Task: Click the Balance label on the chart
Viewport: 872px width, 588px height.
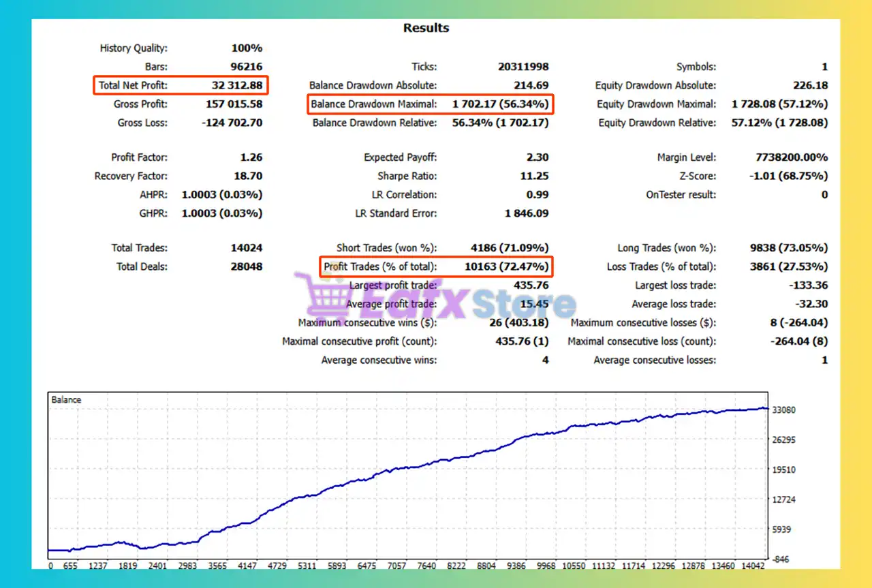Action: tap(66, 400)
